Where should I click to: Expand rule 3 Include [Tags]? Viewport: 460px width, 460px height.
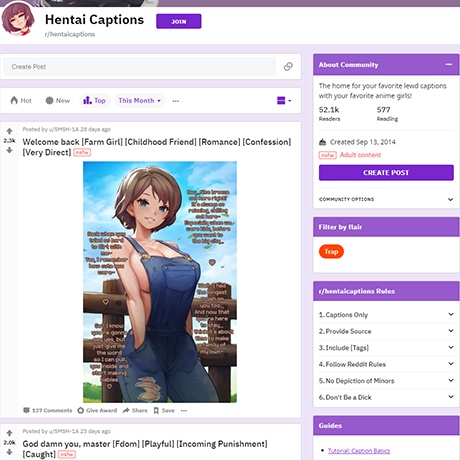386,348
